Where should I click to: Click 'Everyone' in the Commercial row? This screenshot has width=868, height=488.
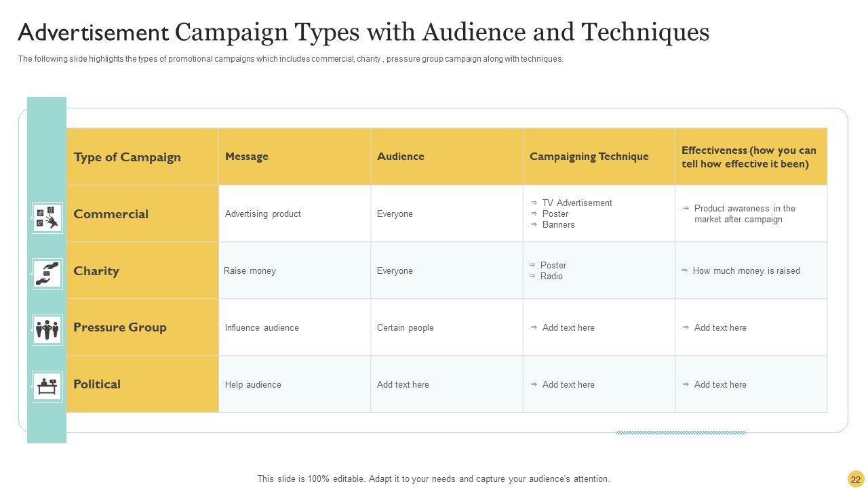(395, 214)
